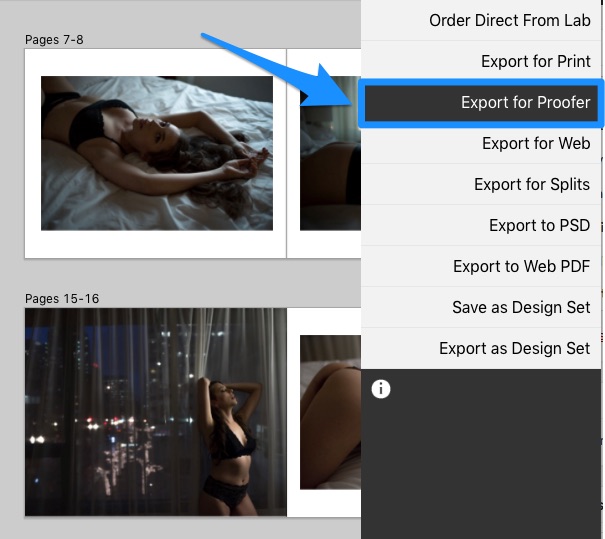This screenshot has width=605, height=539.
Task: Select Order Direct From Lab
Action: 481,20
